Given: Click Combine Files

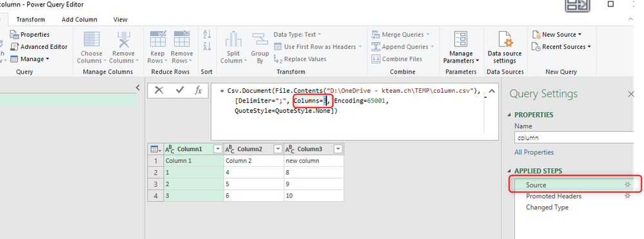Looking at the screenshot, I should pyautogui.click(x=396, y=59).
